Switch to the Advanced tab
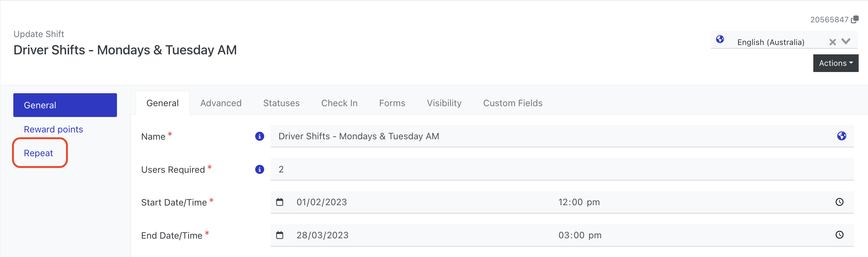 (221, 103)
